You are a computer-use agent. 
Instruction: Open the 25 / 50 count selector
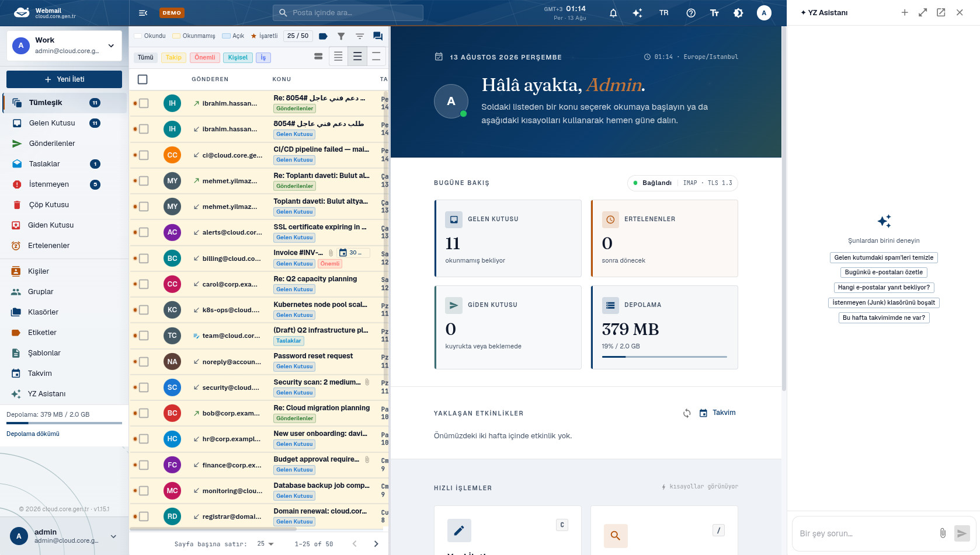(298, 36)
